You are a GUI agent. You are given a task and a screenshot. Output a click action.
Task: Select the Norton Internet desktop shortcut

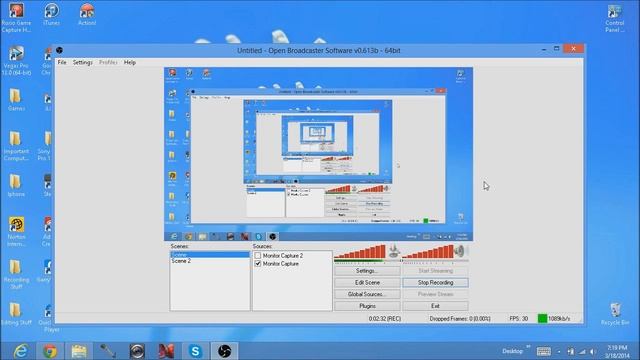click(x=16, y=232)
